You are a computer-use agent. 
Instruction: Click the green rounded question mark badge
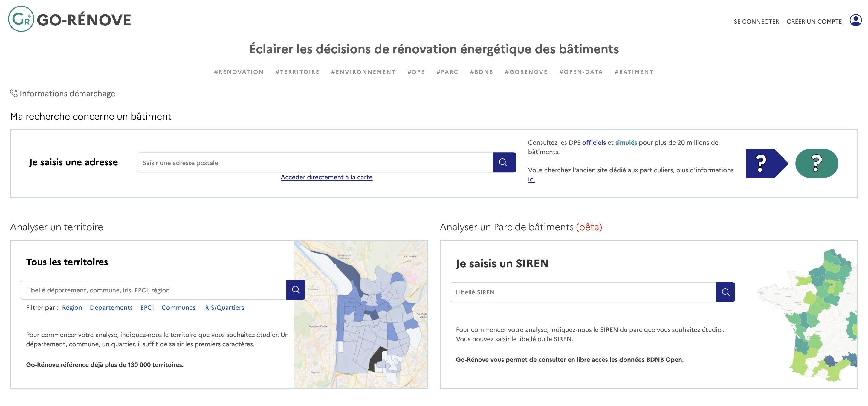[816, 164]
